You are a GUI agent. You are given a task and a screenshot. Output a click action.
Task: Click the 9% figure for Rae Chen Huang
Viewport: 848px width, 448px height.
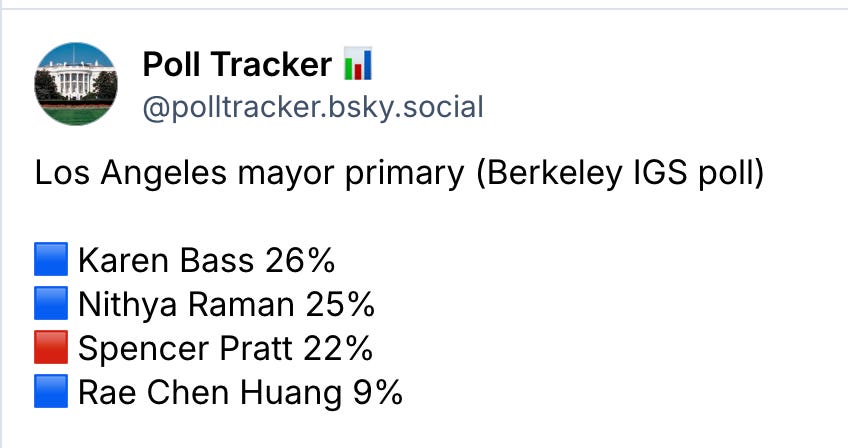[378, 392]
